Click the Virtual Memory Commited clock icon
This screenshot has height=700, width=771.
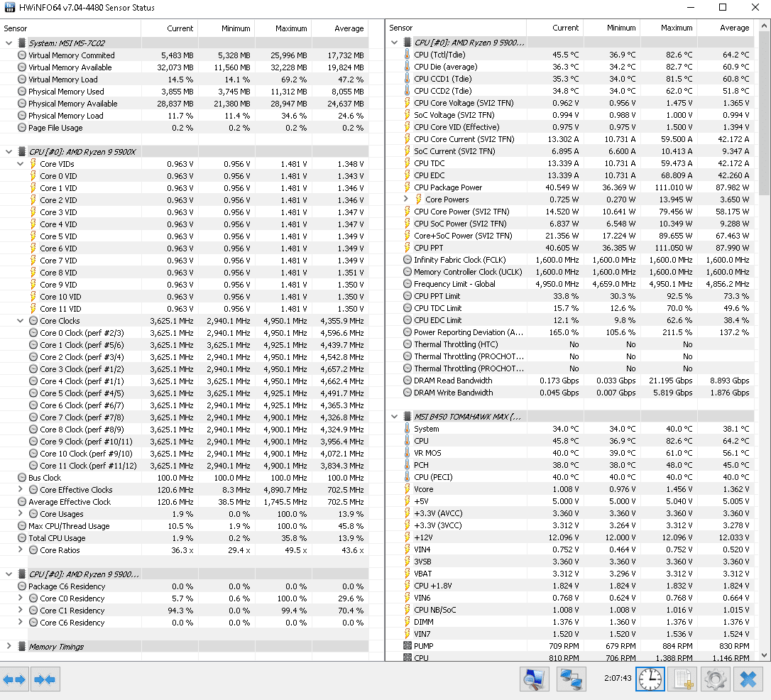21,55
